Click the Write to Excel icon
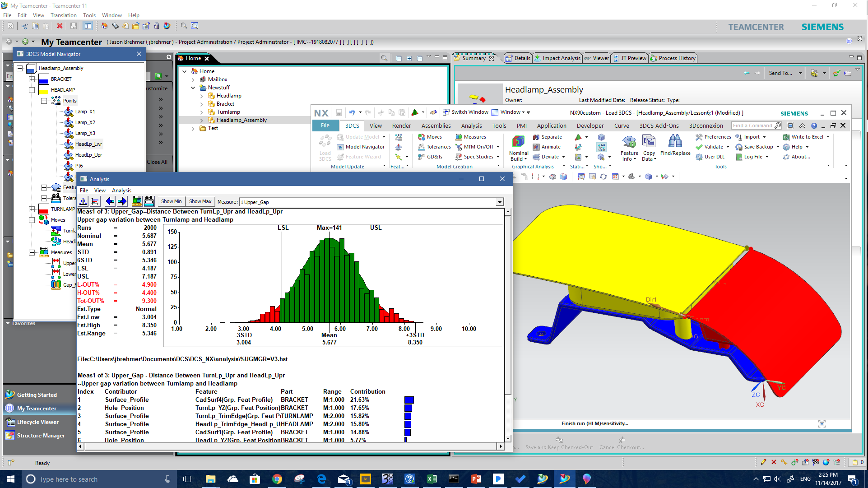 (806, 137)
